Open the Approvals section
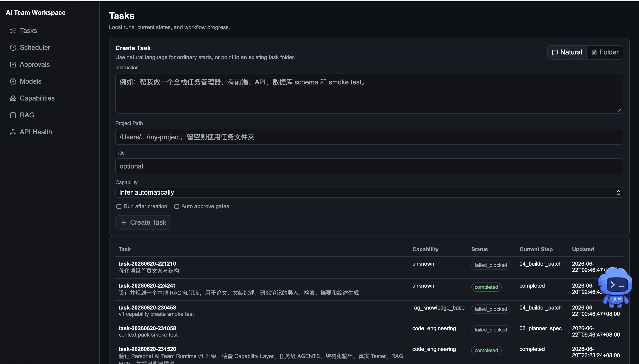 (34, 64)
